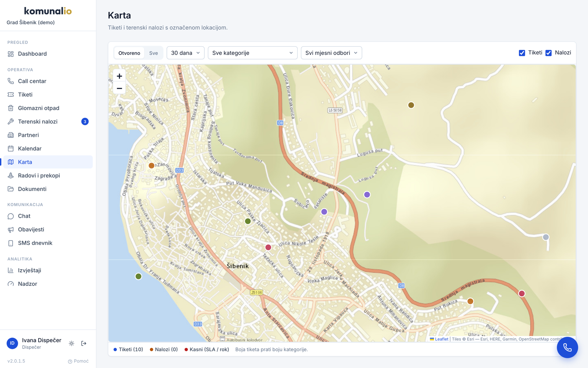This screenshot has height=368, width=588.
Task: Click Ivana Dispečer user avatar
Action: [x=12, y=343]
